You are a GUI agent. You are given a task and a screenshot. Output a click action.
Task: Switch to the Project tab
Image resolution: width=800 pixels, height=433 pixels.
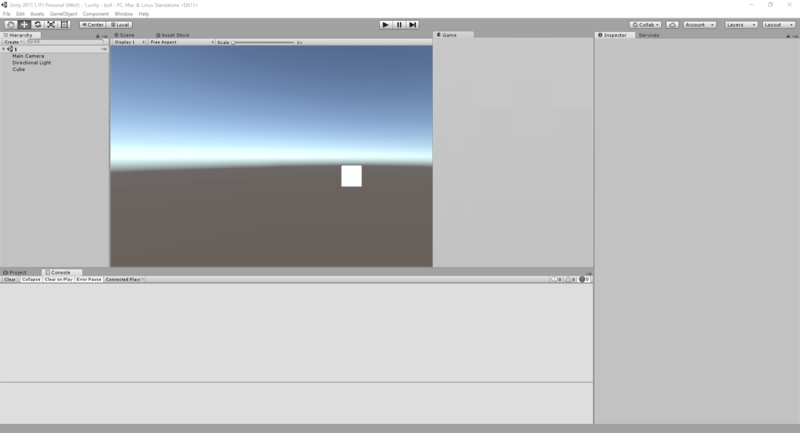tap(15, 272)
